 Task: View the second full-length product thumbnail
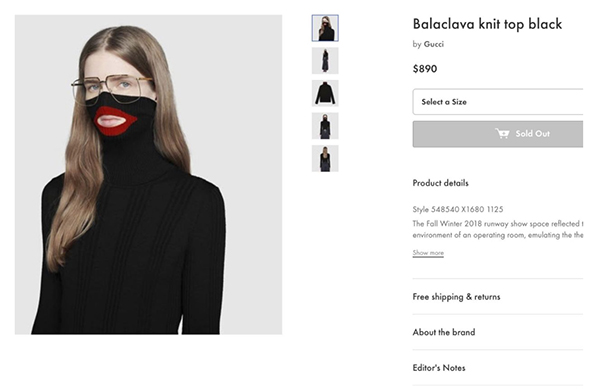[325, 60]
